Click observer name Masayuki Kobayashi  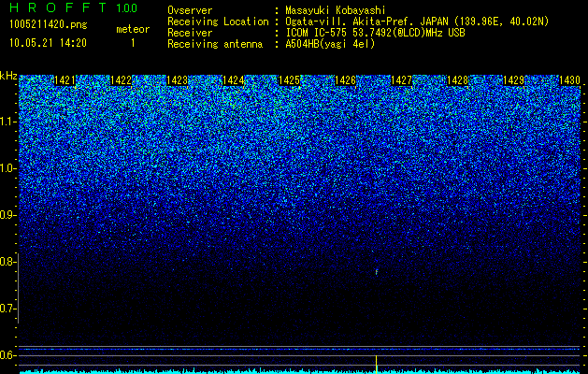pyautogui.click(x=336, y=11)
